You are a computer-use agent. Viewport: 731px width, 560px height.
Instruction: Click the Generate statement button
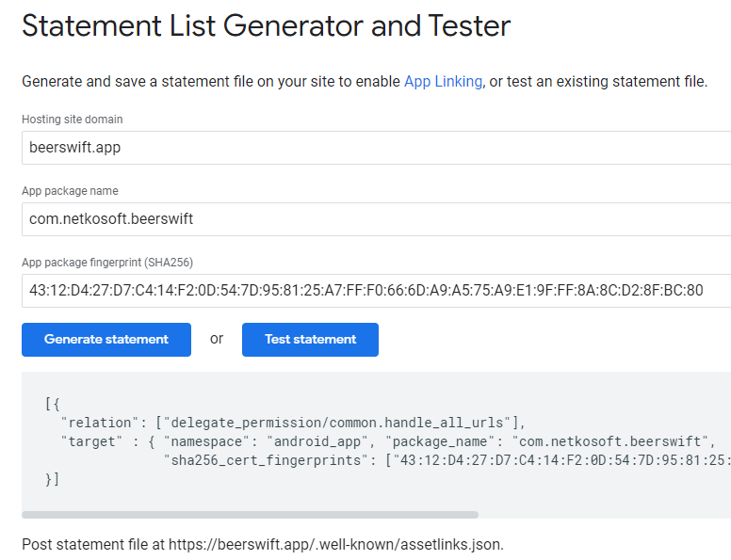(106, 340)
